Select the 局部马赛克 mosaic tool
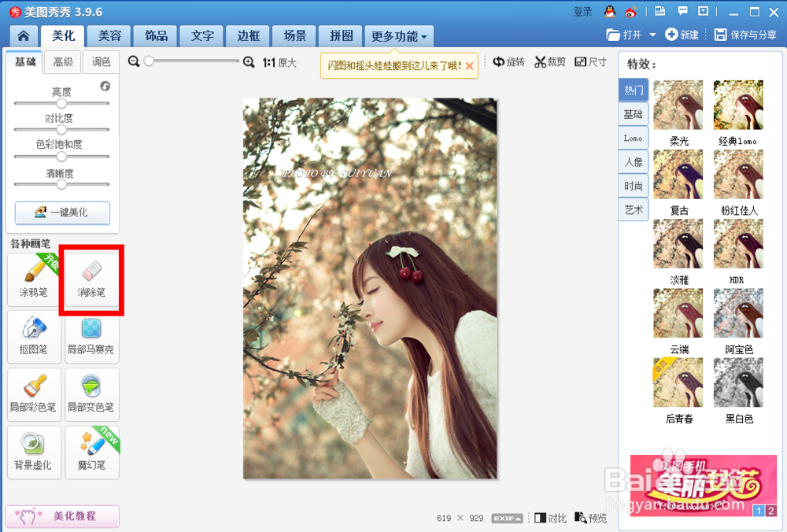The image size is (787, 532). (x=91, y=336)
